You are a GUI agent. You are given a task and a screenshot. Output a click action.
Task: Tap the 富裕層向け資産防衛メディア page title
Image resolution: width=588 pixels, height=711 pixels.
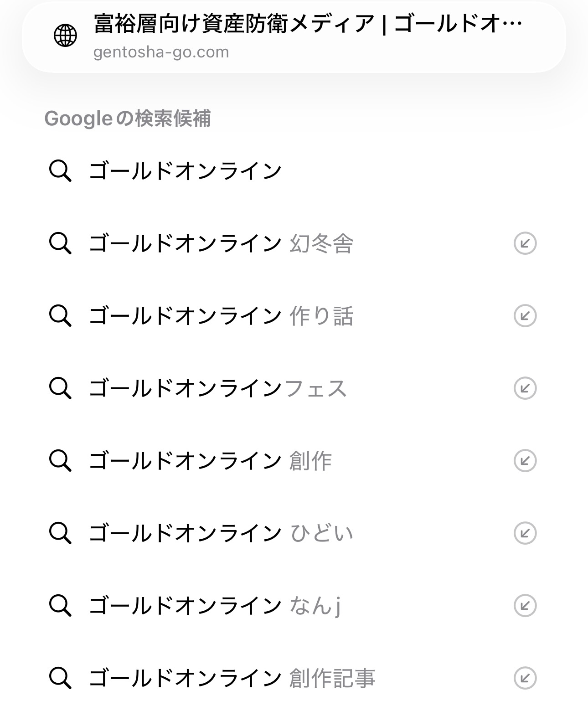click(x=307, y=24)
